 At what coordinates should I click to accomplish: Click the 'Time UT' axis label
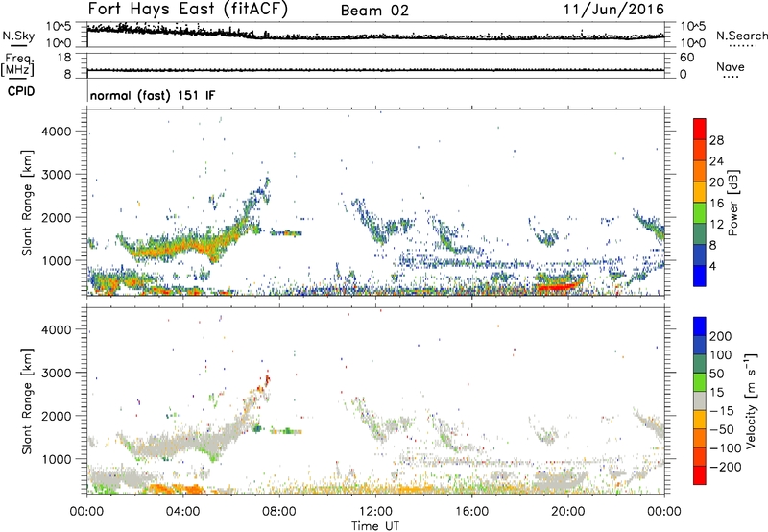375,525
